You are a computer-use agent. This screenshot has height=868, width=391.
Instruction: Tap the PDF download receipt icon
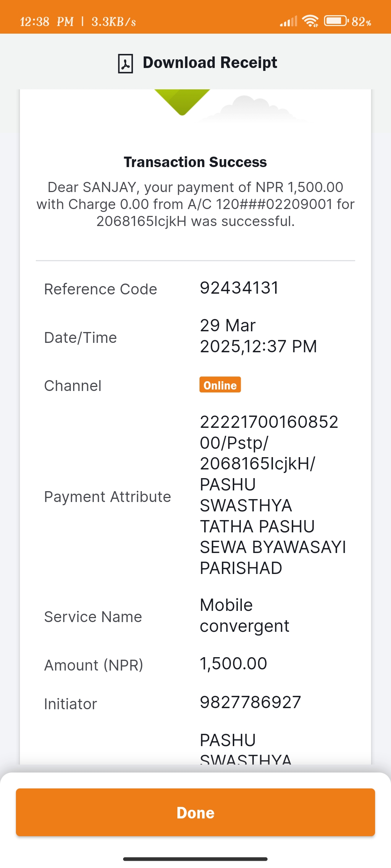125,63
